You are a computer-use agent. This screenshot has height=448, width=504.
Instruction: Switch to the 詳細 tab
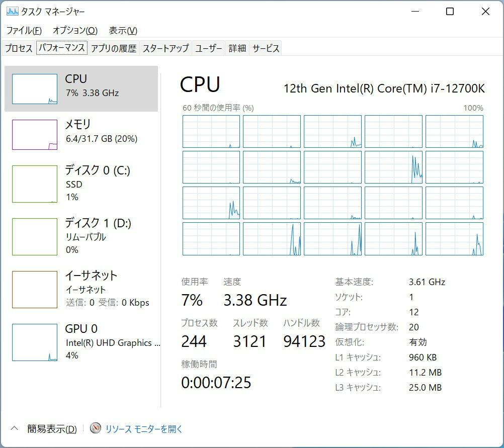[x=237, y=48]
